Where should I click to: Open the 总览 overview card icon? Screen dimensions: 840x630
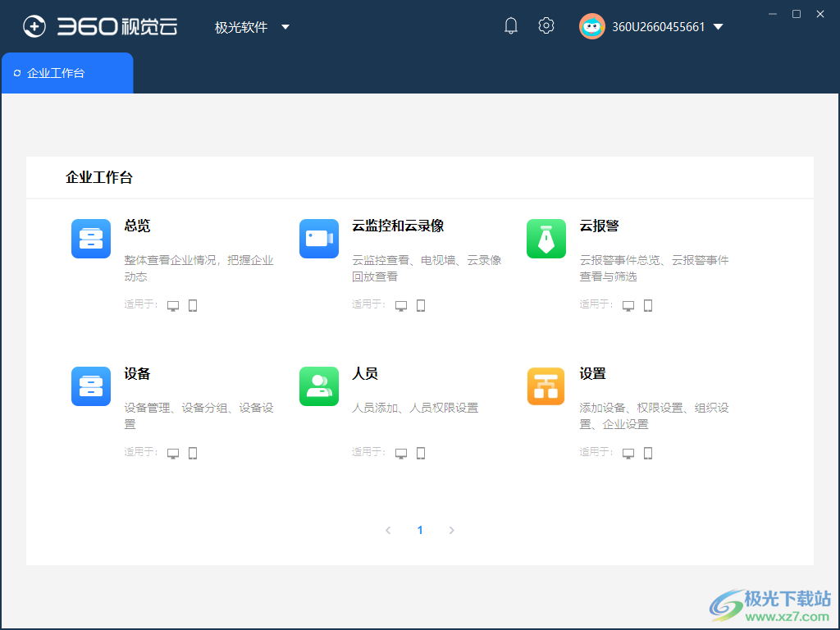click(x=90, y=239)
